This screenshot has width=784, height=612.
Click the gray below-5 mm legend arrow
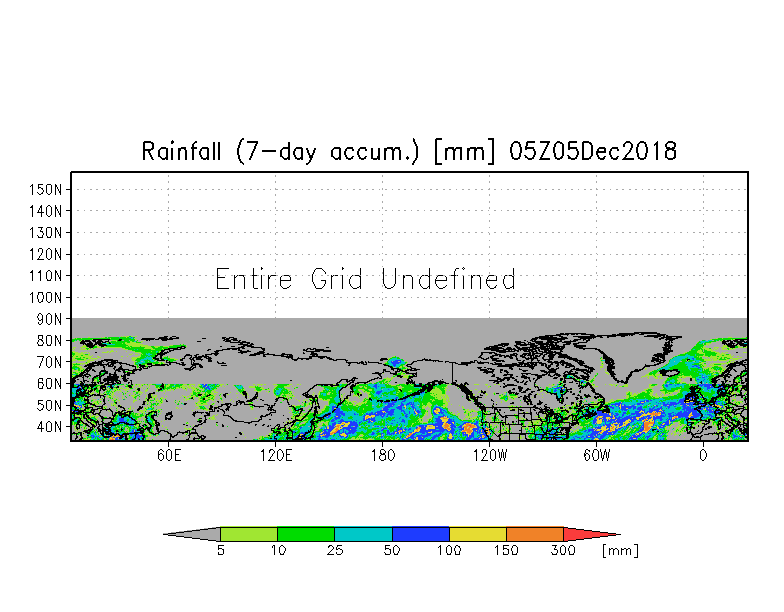tap(192, 534)
